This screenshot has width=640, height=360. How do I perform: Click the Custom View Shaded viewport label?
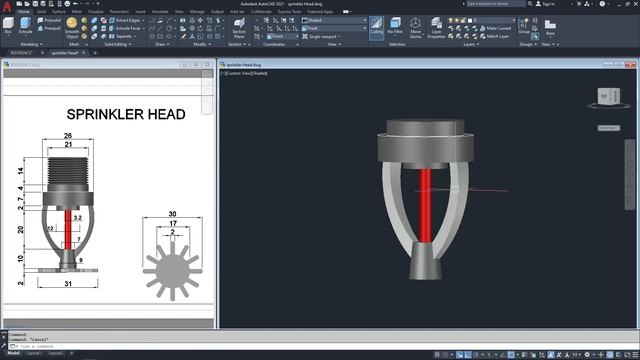[x=244, y=73]
